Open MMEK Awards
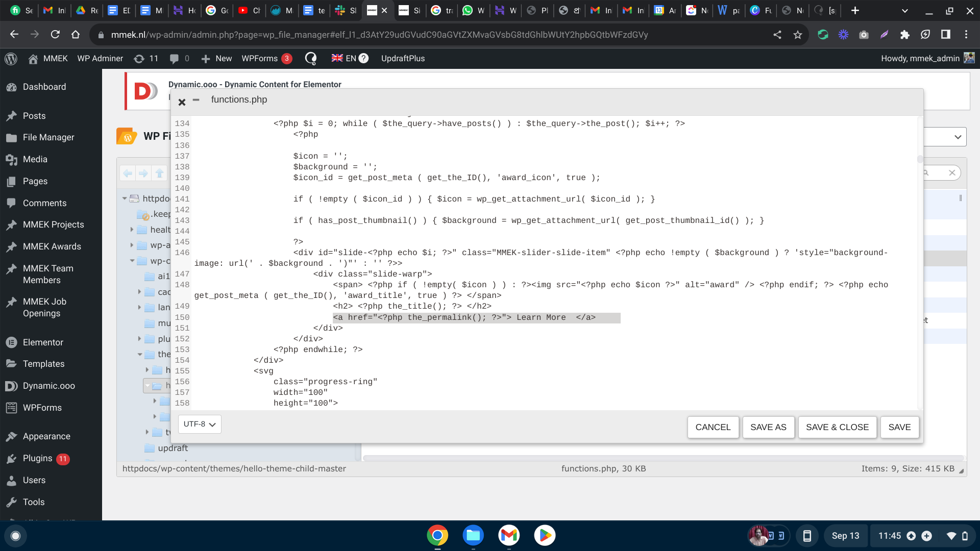 (51, 246)
